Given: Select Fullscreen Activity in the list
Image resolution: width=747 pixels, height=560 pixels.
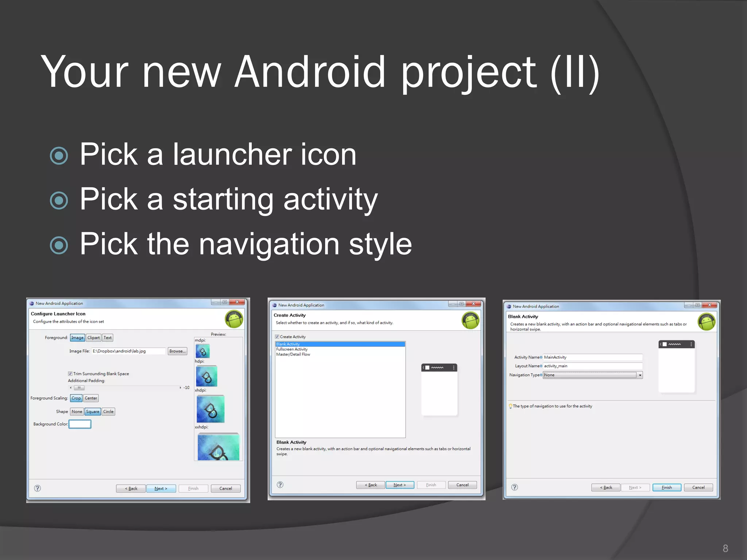Looking at the screenshot, I should point(340,349).
